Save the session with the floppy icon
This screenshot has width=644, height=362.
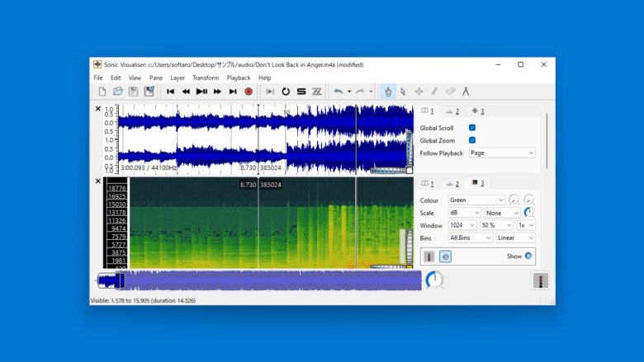click(x=134, y=92)
